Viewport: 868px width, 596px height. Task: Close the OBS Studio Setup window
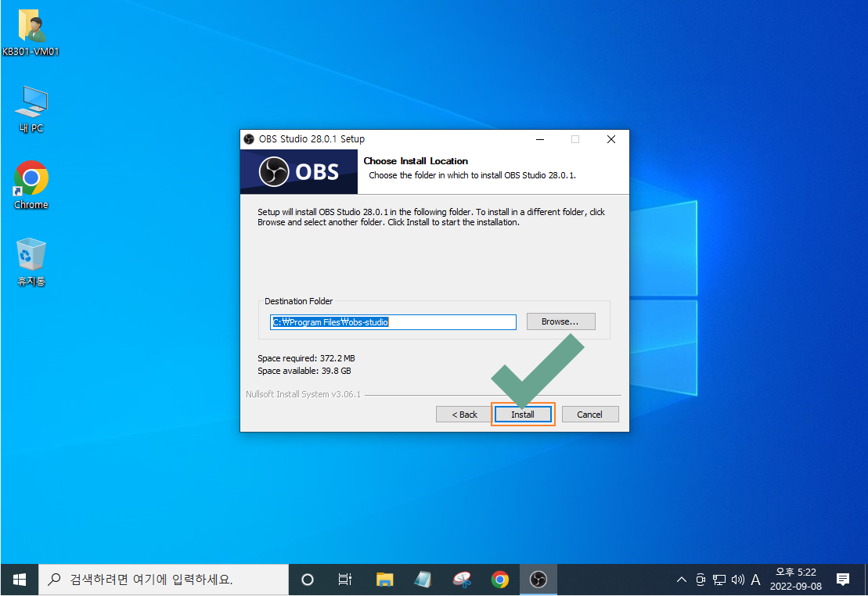click(611, 139)
